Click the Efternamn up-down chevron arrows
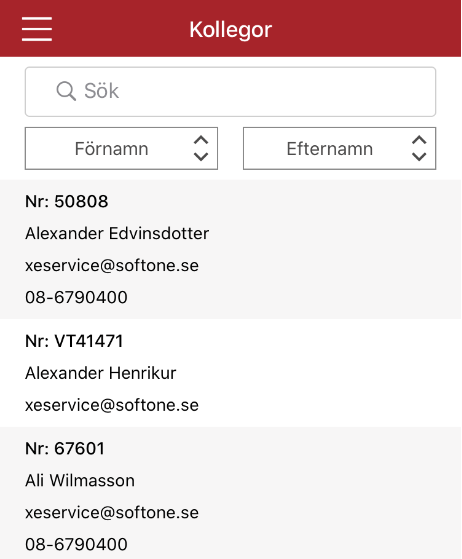This screenshot has width=462, height=559. [x=419, y=148]
